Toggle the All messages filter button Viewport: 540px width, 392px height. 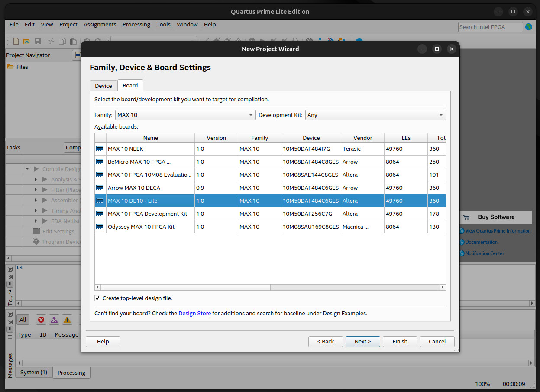click(23, 320)
